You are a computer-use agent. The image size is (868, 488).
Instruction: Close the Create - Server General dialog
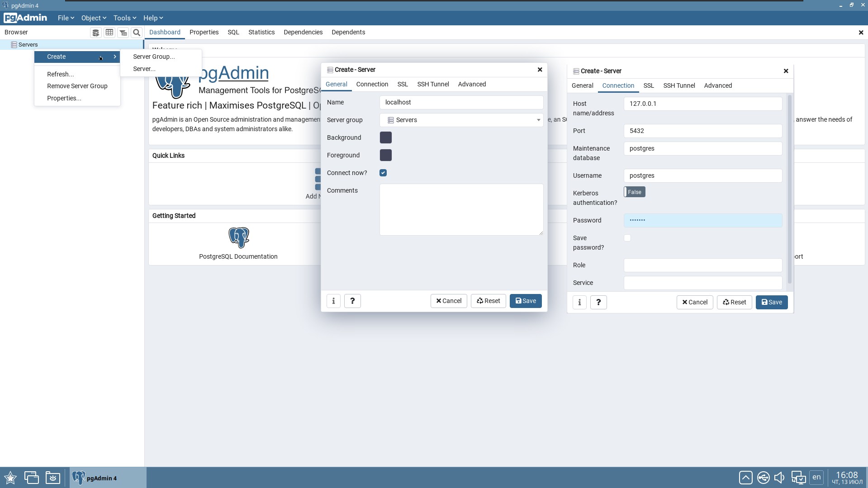coord(540,70)
